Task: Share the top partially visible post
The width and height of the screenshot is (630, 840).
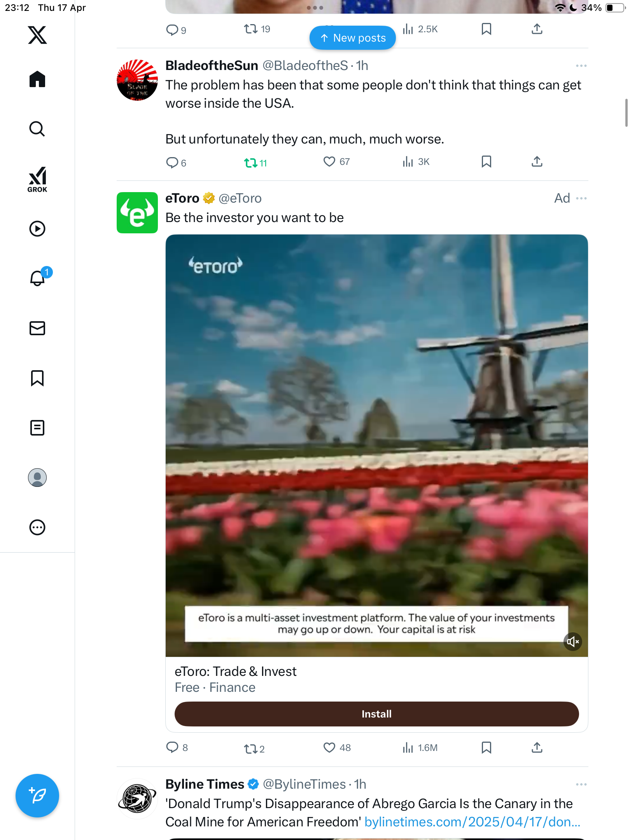Action: coord(537,29)
